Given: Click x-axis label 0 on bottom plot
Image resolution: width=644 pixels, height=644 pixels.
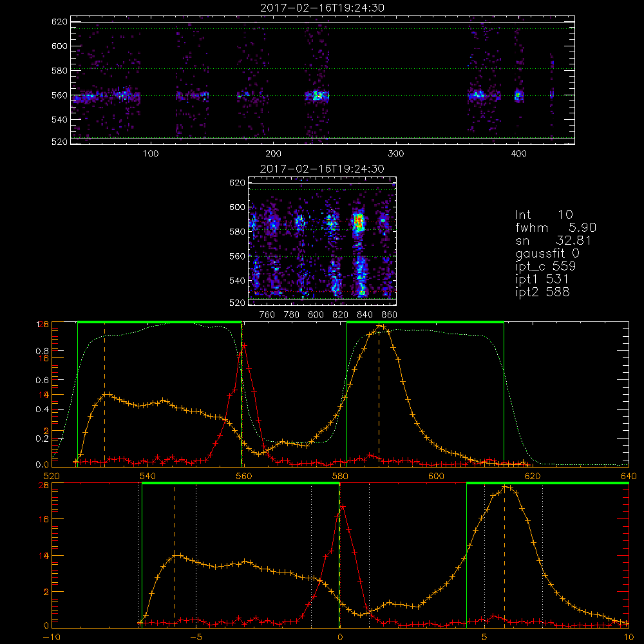Looking at the screenshot, I should [x=339, y=637].
